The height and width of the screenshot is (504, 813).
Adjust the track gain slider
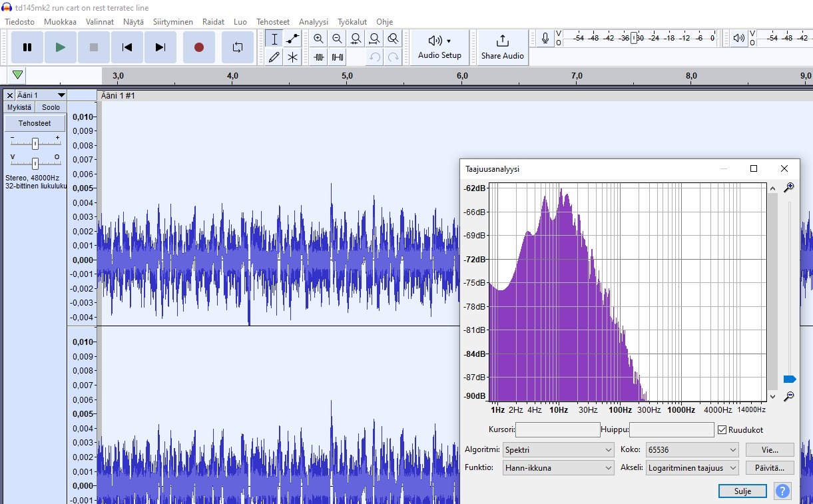35,143
